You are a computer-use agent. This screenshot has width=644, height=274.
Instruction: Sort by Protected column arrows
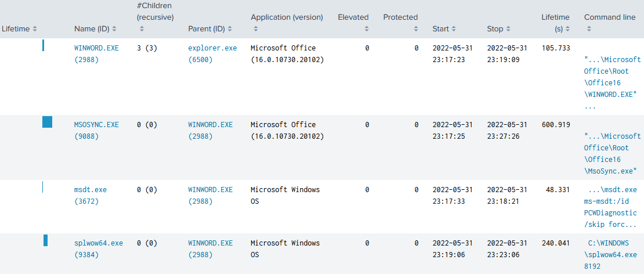pyautogui.click(x=415, y=29)
